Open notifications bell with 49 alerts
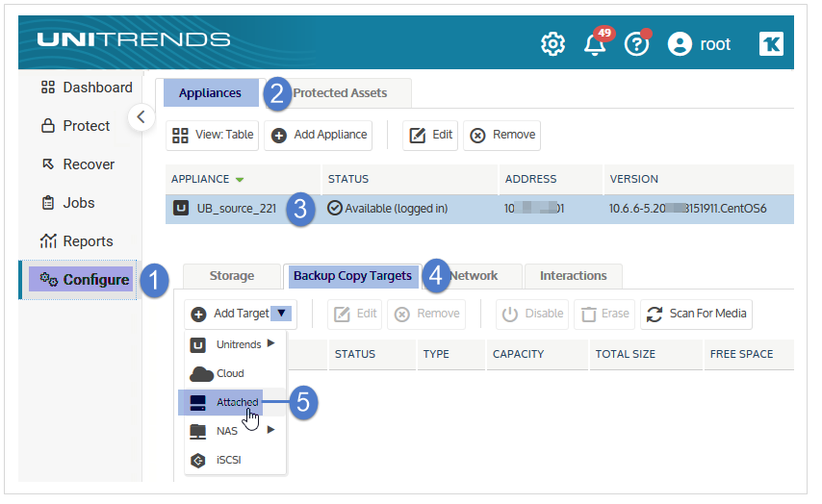The height and width of the screenshot is (504, 822). pyautogui.click(x=597, y=43)
